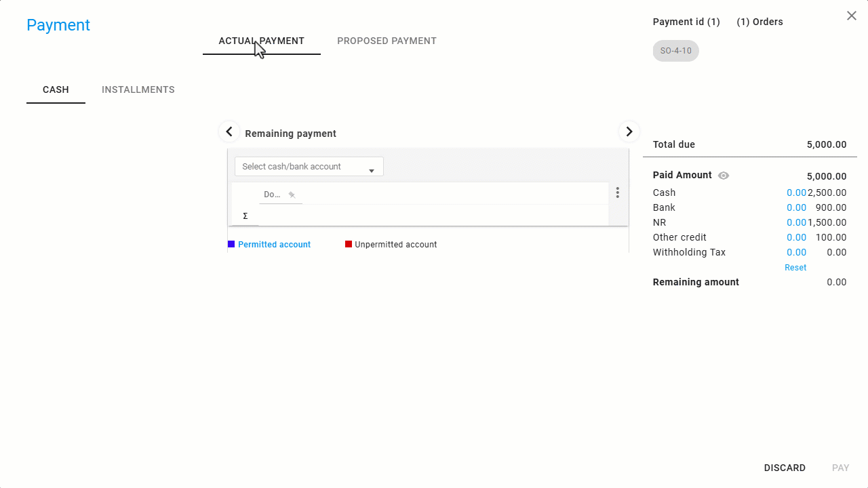
Task: Click the Payment dialog title
Action: [58, 25]
